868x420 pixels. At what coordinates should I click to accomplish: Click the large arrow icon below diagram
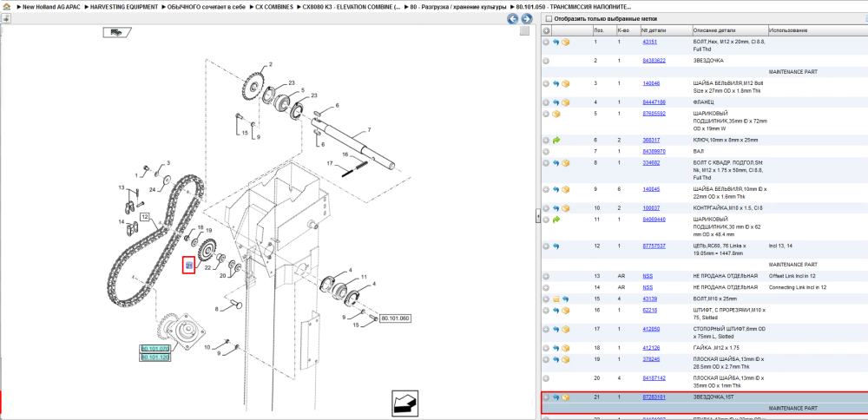coord(404,403)
